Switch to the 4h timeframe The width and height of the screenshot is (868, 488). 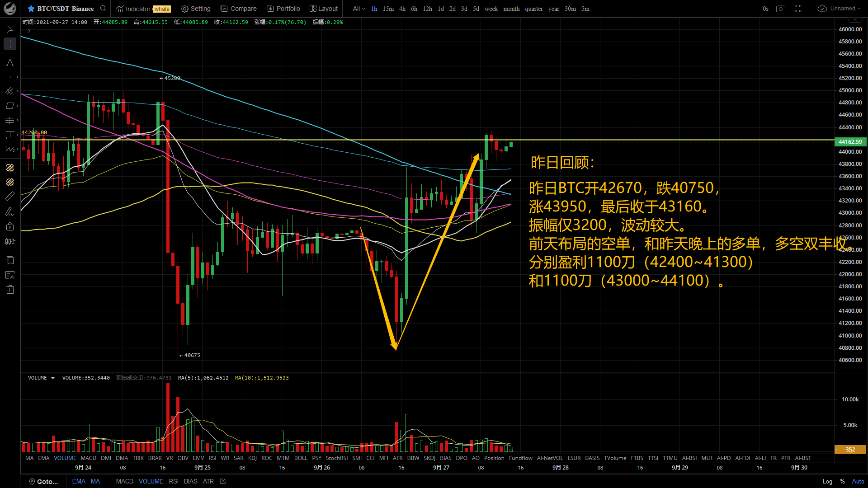coord(402,9)
